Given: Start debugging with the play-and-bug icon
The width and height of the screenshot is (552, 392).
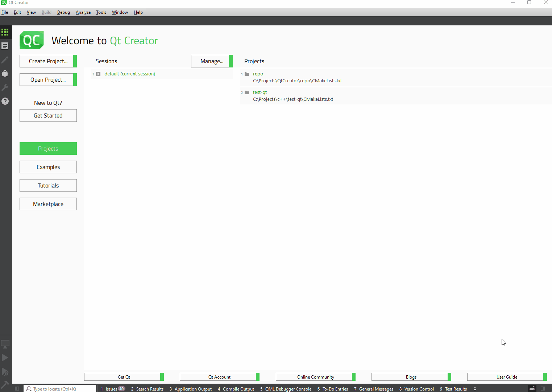Looking at the screenshot, I should point(5,371).
